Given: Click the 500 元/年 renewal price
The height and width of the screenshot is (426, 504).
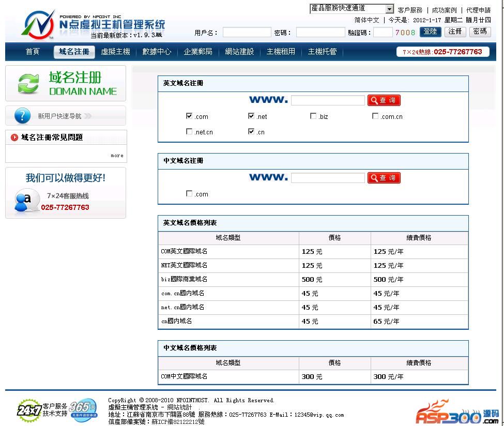Looking at the screenshot, I should pyautogui.click(x=388, y=280).
